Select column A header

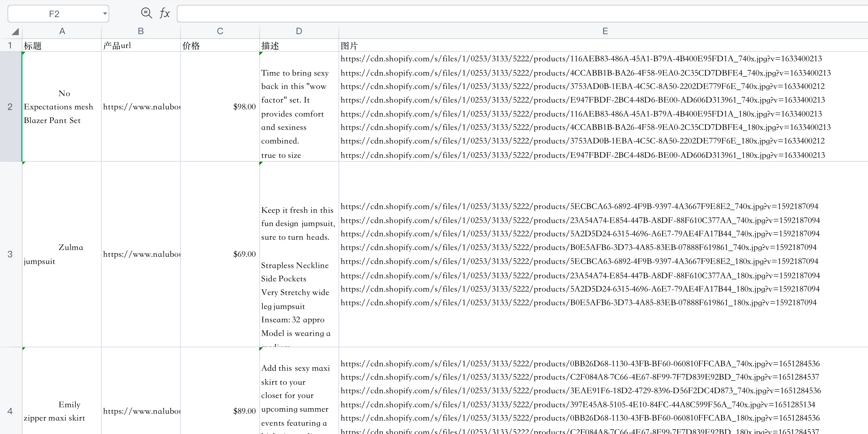pos(62,31)
